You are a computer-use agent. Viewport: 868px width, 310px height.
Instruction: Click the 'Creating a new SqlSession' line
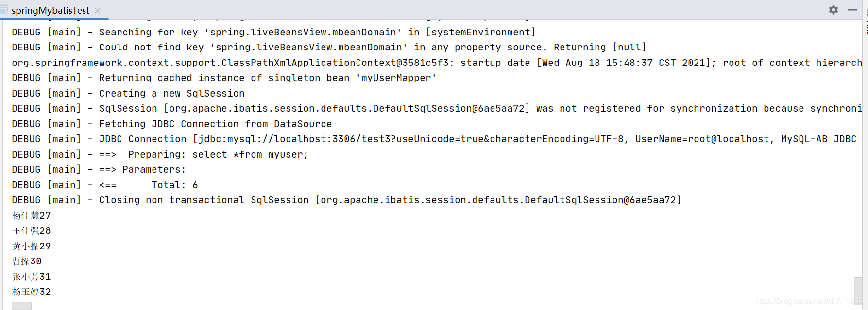pyautogui.click(x=128, y=93)
